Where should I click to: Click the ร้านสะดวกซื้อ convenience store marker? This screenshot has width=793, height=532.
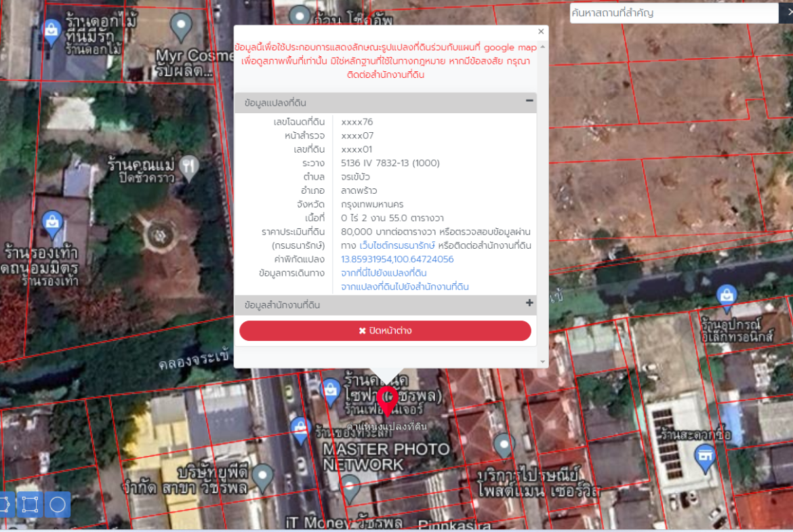pyautogui.click(x=705, y=458)
